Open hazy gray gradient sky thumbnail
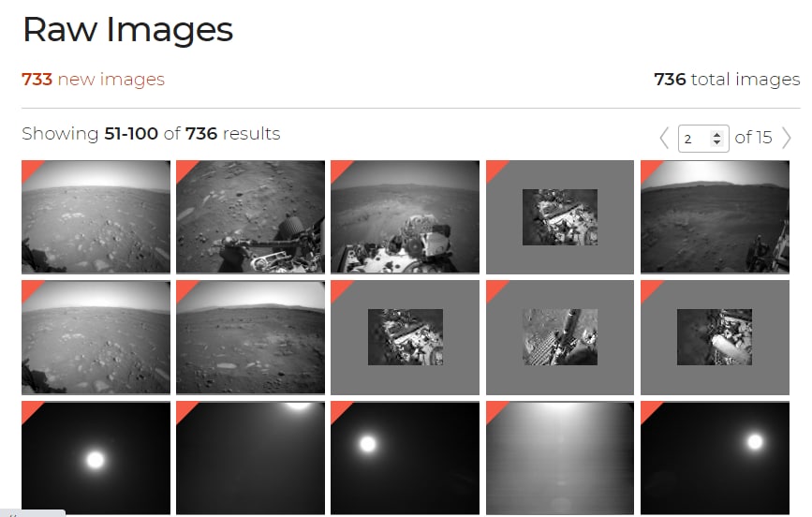This screenshot has width=812, height=517. pos(560,458)
